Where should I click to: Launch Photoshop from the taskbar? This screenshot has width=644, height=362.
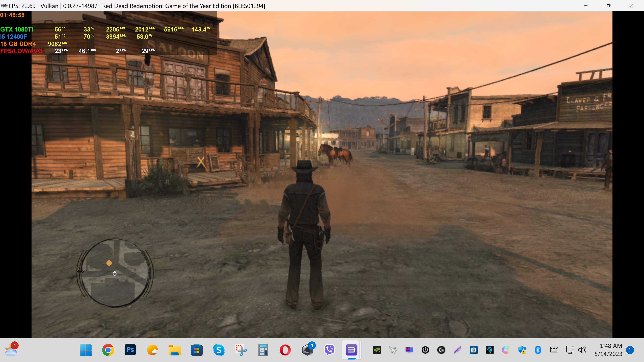130,350
